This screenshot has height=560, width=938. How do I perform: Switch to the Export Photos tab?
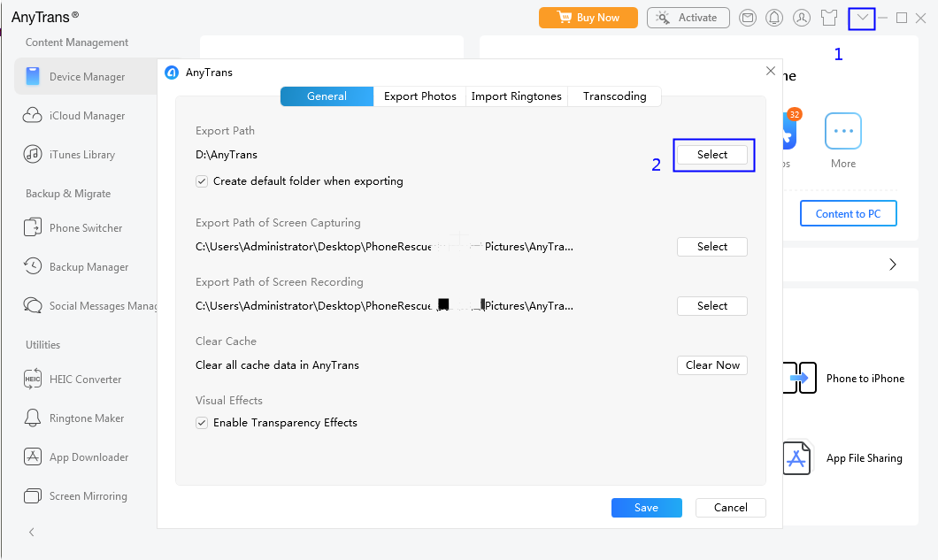pyautogui.click(x=420, y=96)
